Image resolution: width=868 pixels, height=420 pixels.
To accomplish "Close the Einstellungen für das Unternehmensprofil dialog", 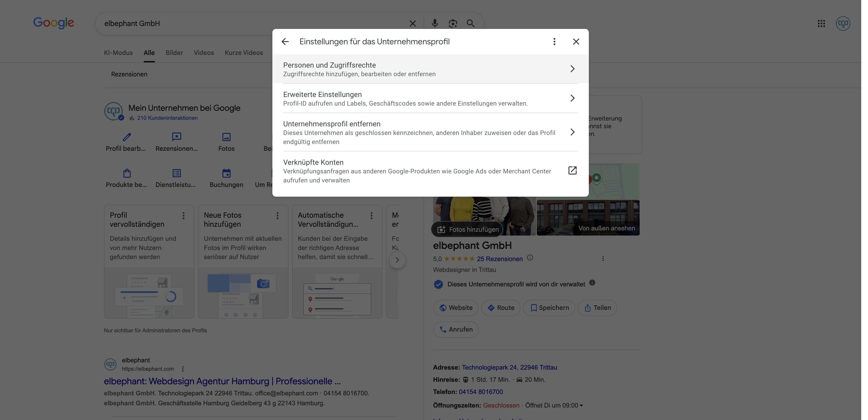I will tap(576, 41).
